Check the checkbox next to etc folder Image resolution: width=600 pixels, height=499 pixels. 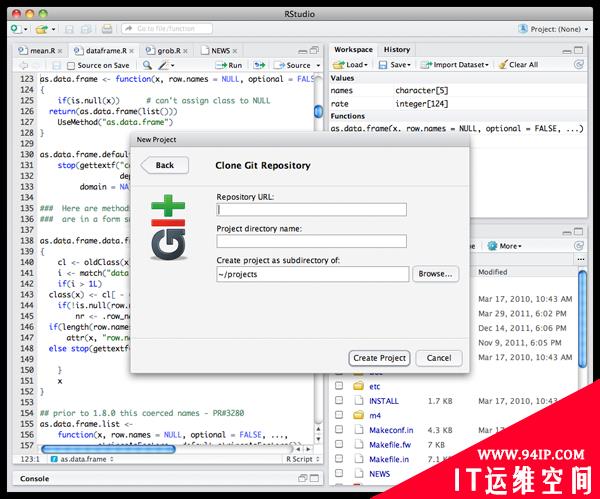339,386
